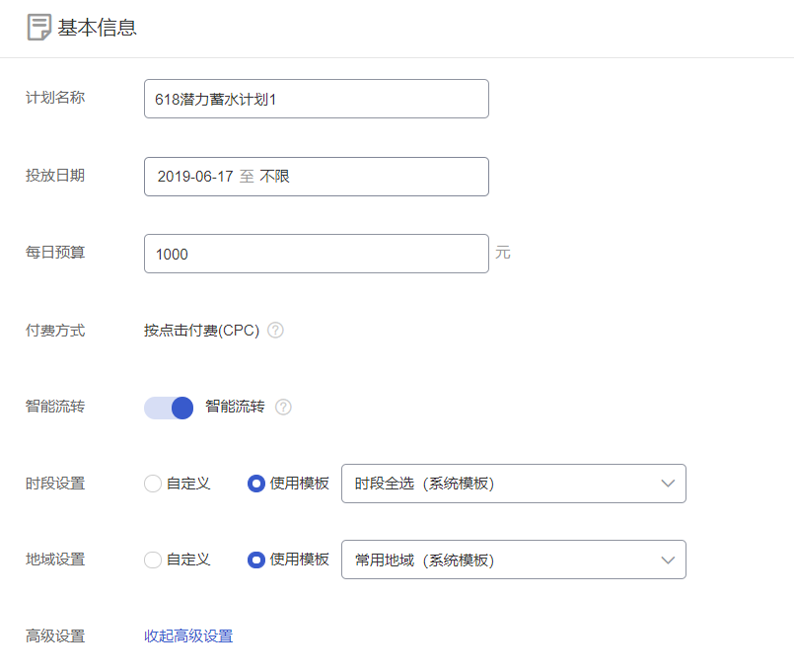Click 智能流转 text beside the switch
This screenshot has width=794, height=672.
click(x=235, y=407)
